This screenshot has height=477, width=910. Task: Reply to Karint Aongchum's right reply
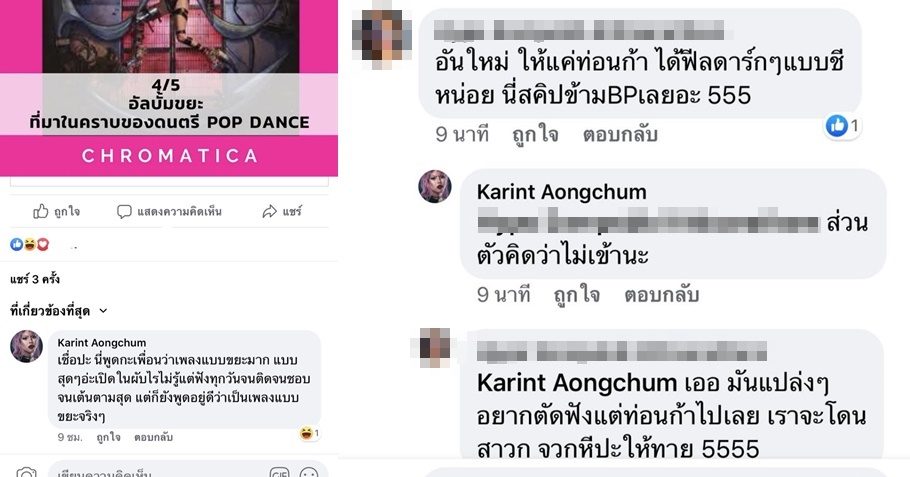pyautogui.click(x=661, y=295)
